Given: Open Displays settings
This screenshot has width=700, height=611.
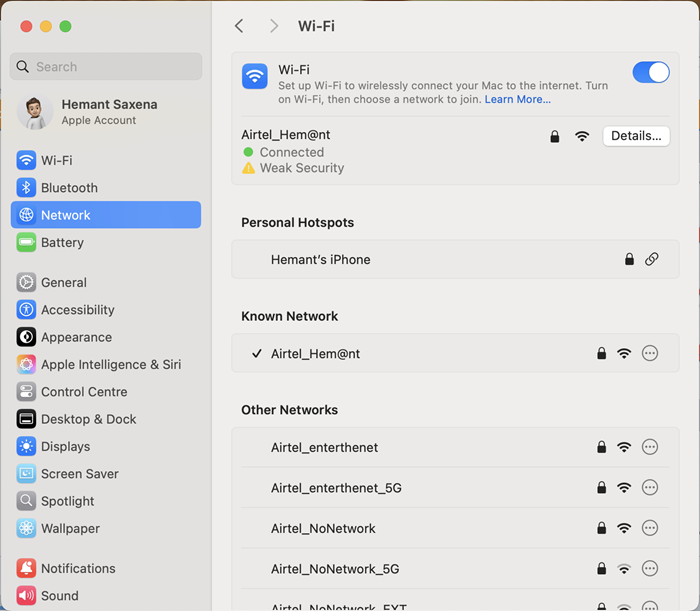Looking at the screenshot, I should 106,446.
